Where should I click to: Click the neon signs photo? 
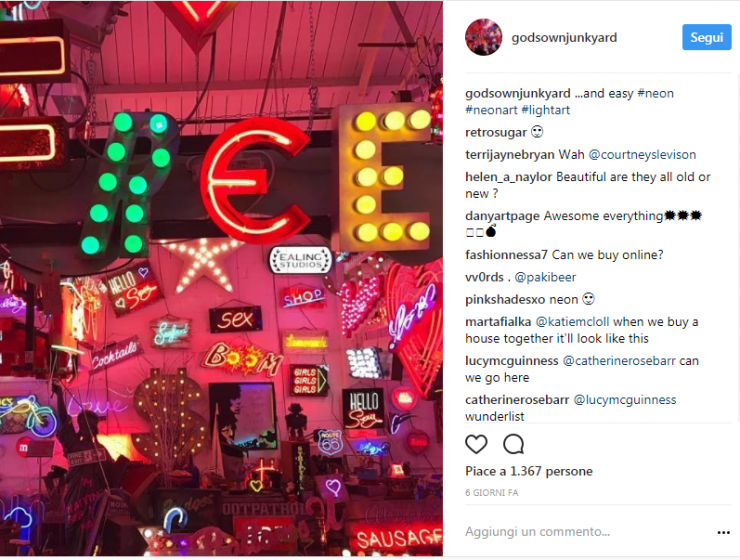coord(221,278)
